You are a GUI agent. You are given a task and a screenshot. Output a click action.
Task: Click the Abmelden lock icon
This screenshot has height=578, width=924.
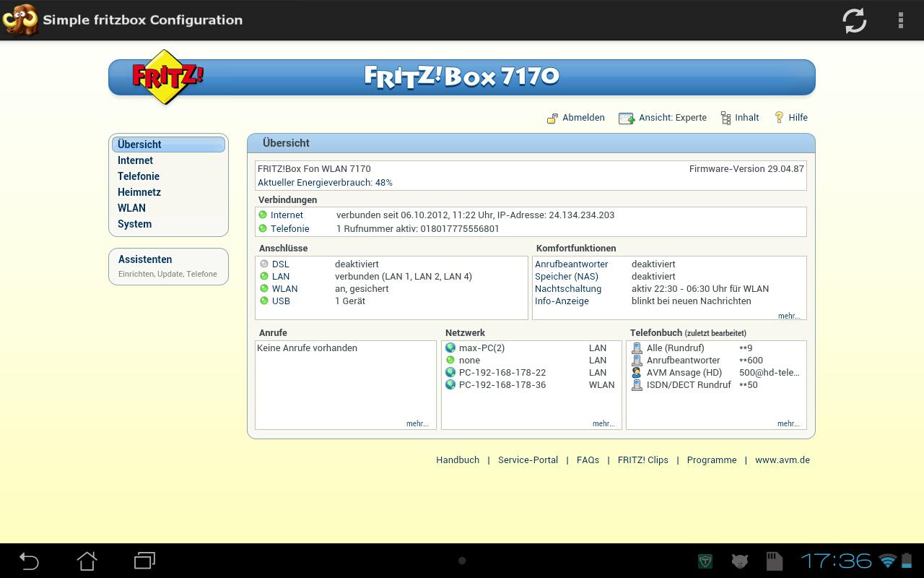[553, 118]
